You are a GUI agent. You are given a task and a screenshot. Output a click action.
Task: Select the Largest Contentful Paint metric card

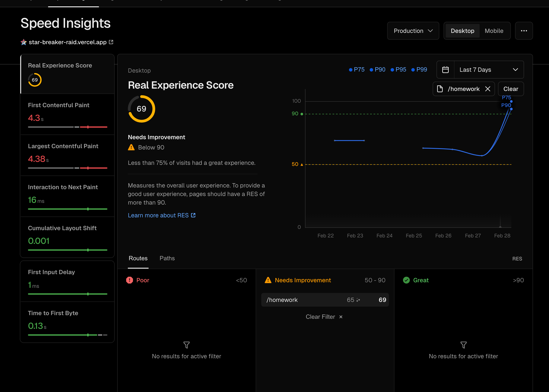tap(67, 155)
